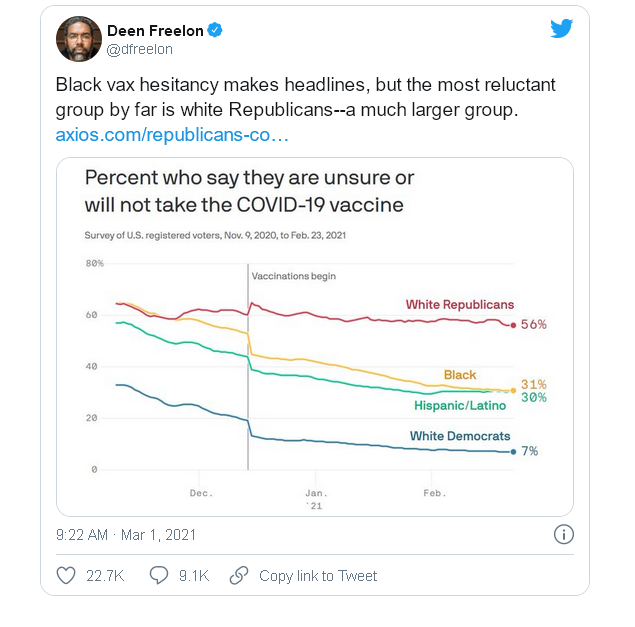Viewport: 635px width, 627px height.
Task: Click the reply speech bubble icon
Action: (158, 575)
